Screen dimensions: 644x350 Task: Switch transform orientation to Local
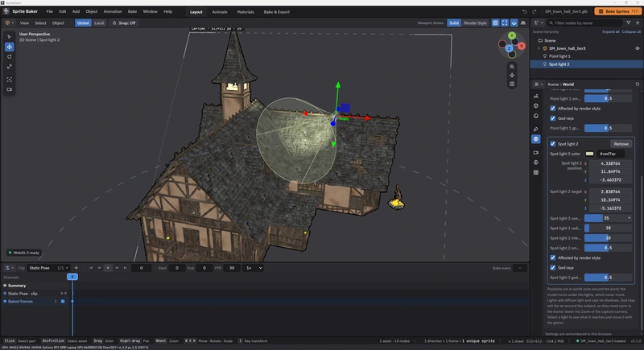click(x=99, y=23)
